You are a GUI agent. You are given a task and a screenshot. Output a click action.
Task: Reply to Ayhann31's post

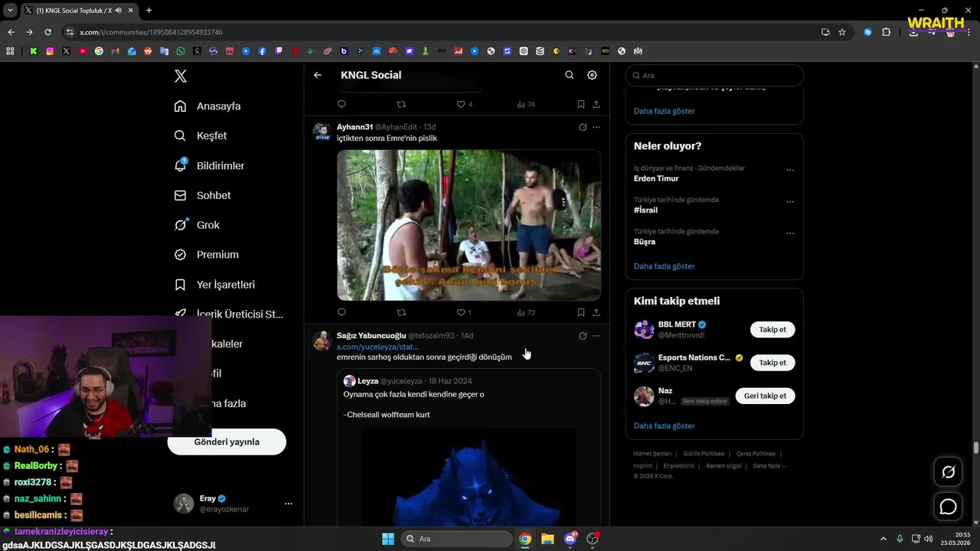coord(341,312)
